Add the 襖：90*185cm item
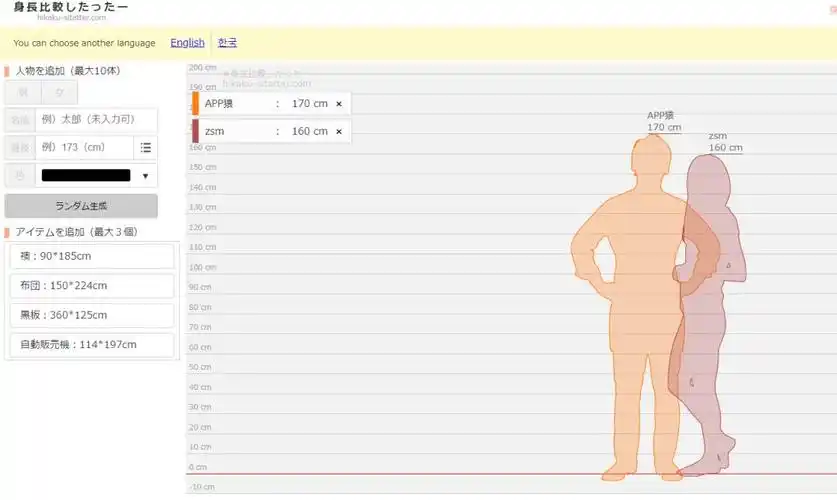Viewport: 837px width, 500px height. click(91, 256)
